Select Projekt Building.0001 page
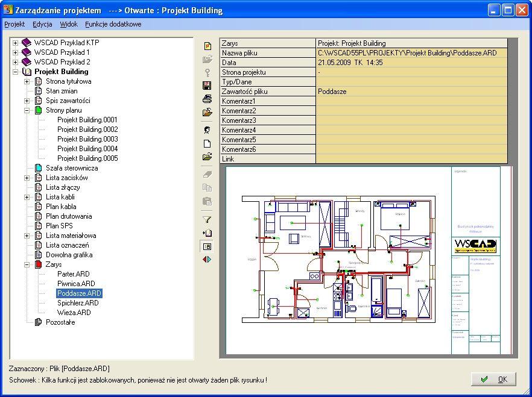Viewport: 532px width, 397px height. coord(87,120)
